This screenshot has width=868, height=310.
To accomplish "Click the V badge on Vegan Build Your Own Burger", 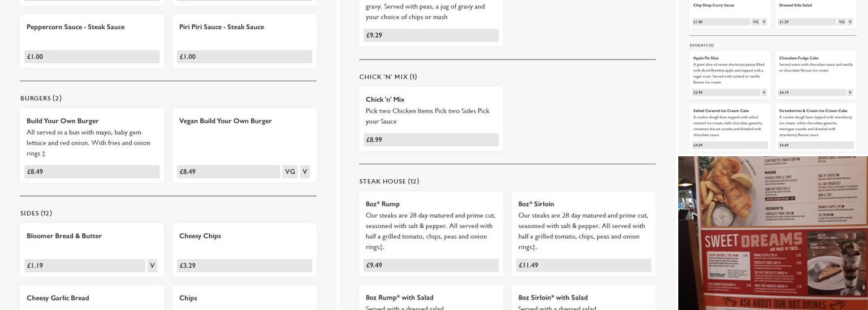I will [x=304, y=172].
